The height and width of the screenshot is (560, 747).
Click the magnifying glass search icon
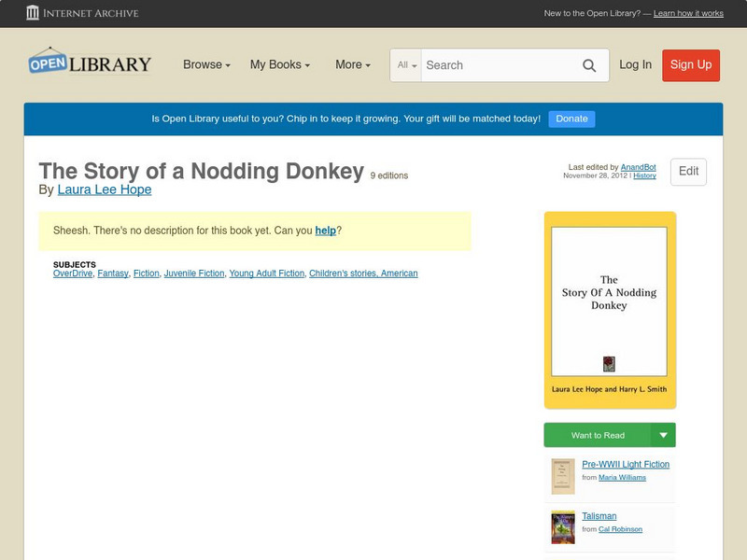(589, 65)
